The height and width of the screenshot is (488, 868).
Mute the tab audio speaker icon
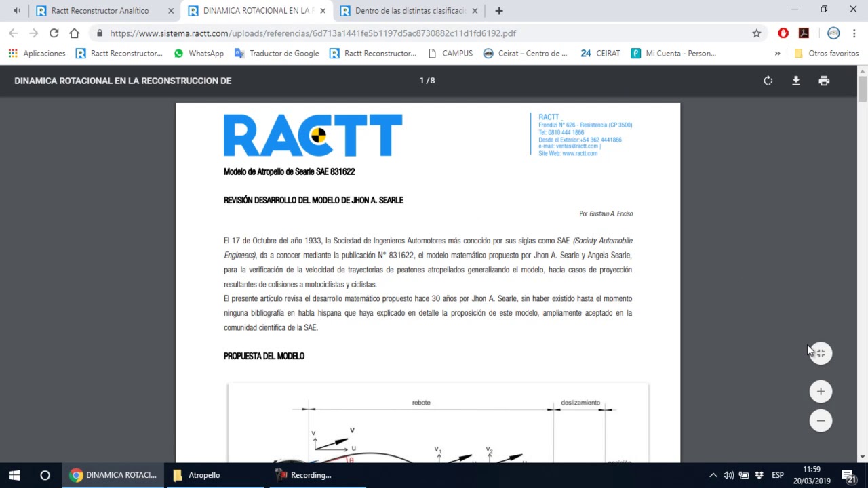[16, 10]
